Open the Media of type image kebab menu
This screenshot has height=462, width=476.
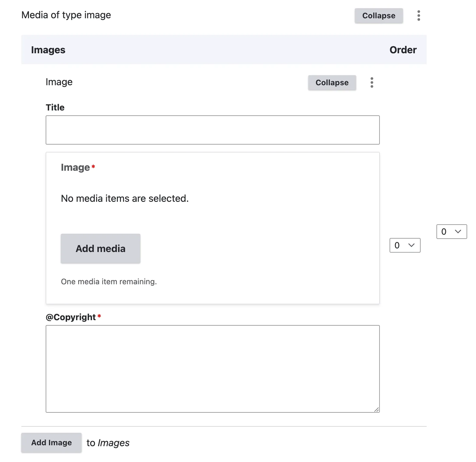click(x=419, y=16)
